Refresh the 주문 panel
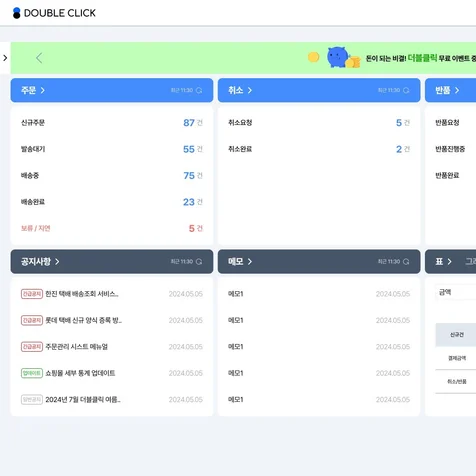Screen dimensions: 476x476 pos(199,90)
